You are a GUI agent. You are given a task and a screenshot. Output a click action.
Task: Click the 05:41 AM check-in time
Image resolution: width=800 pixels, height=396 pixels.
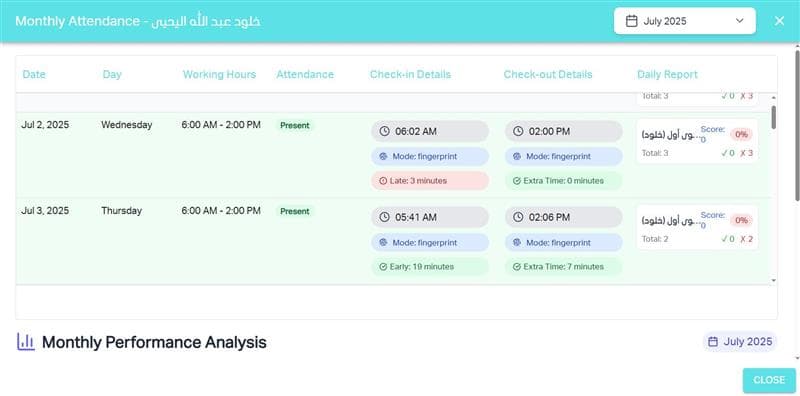pos(416,217)
